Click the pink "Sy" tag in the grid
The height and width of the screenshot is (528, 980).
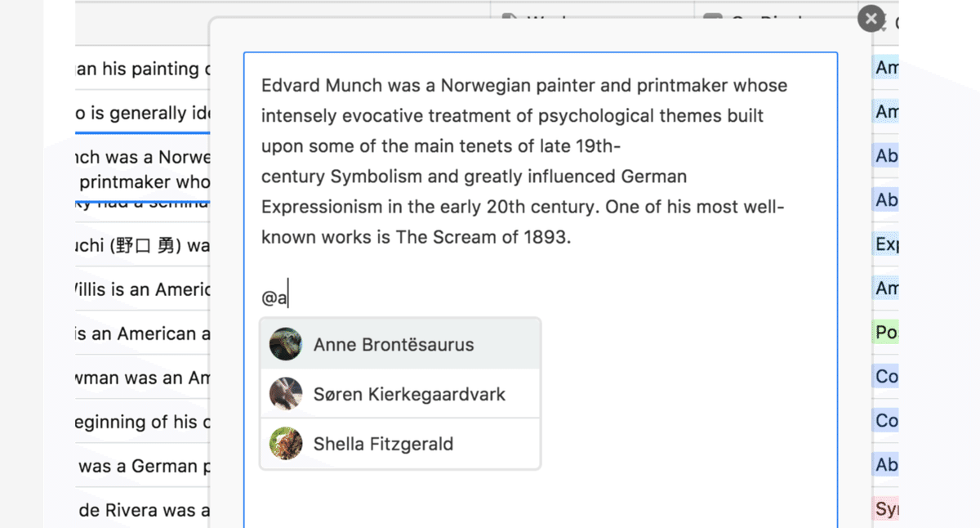pos(886,508)
